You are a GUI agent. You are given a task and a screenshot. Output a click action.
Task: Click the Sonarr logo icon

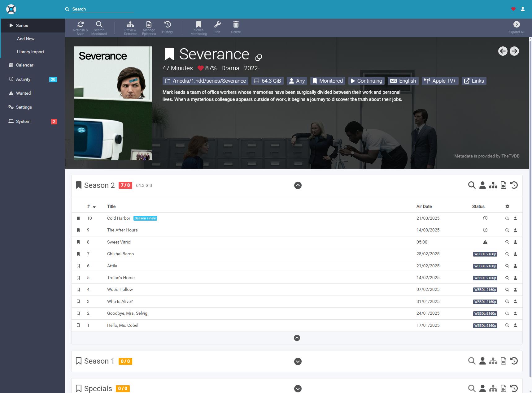tap(11, 9)
